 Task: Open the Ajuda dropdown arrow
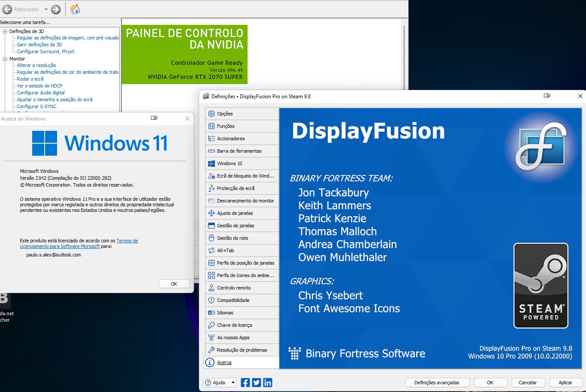click(x=233, y=383)
